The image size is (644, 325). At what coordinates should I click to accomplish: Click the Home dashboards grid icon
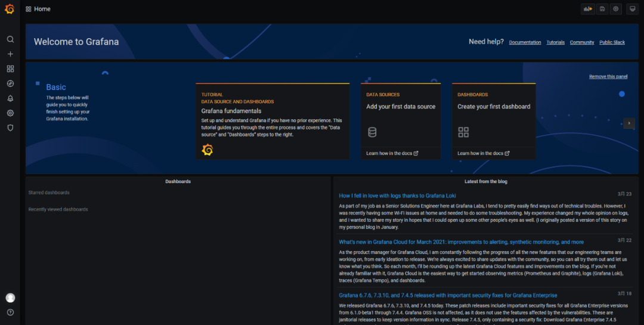coord(29,9)
